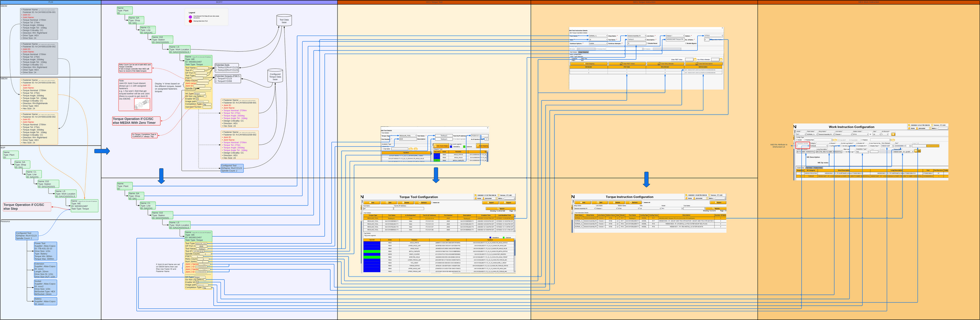Click One Touch Mapping button in Edit Tool Details

click(441, 146)
